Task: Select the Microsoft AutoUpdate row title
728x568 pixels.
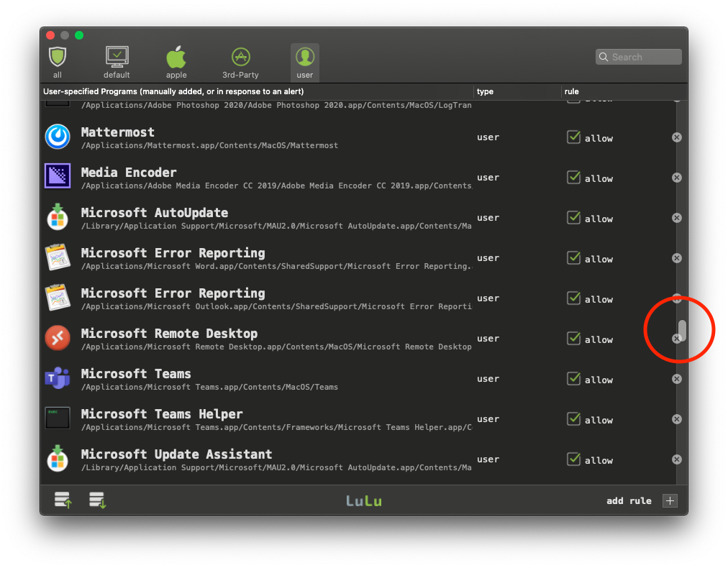Action: tap(155, 213)
